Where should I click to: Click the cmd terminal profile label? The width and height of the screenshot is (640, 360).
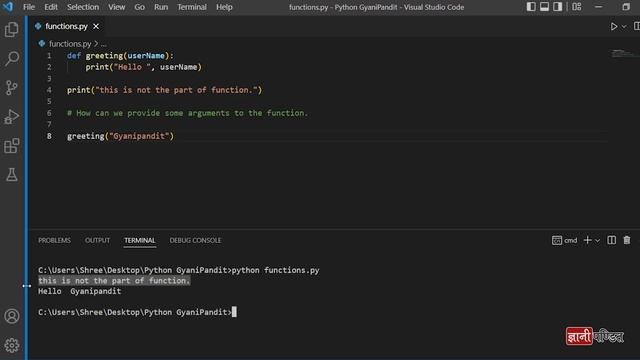coord(565,240)
